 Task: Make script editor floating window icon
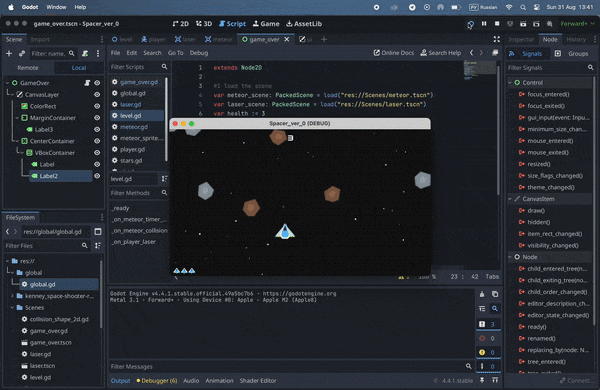point(495,53)
